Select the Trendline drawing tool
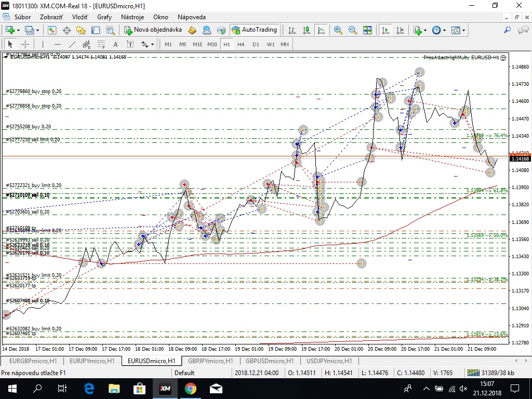The image size is (532, 399). click(72, 45)
